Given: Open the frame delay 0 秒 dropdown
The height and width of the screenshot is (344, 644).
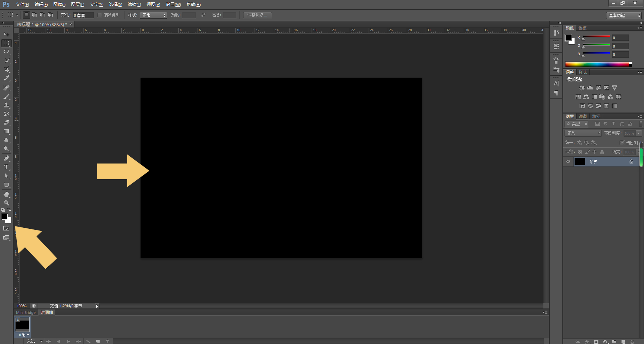Looking at the screenshot, I should (24, 335).
